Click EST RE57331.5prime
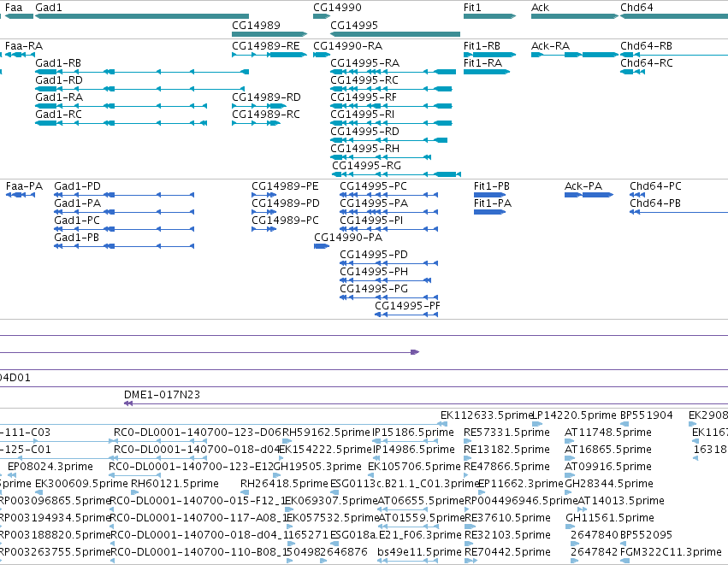The image size is (728, 565). (x=506, y=433)
